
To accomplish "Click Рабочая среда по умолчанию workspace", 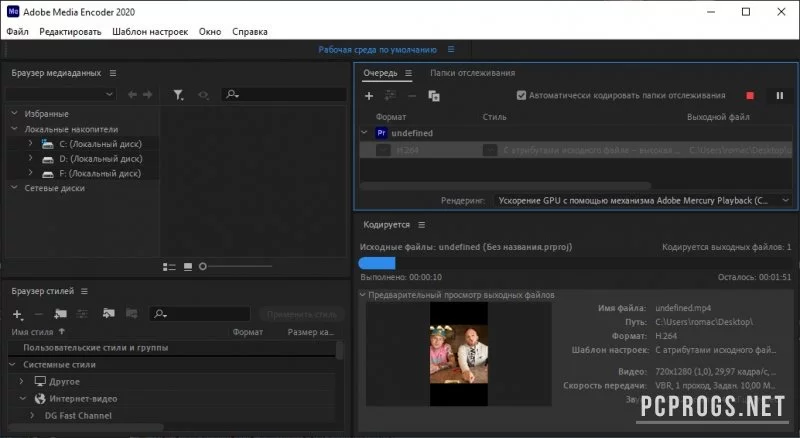I will point(378,50).
